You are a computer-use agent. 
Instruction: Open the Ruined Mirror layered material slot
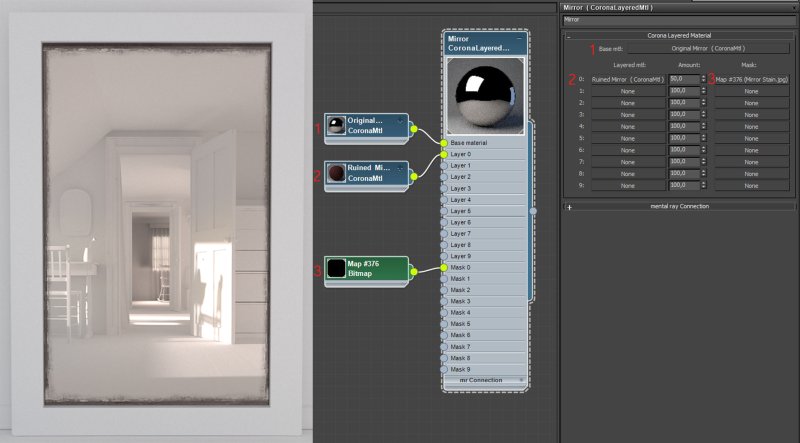click(x=627, y=78)
